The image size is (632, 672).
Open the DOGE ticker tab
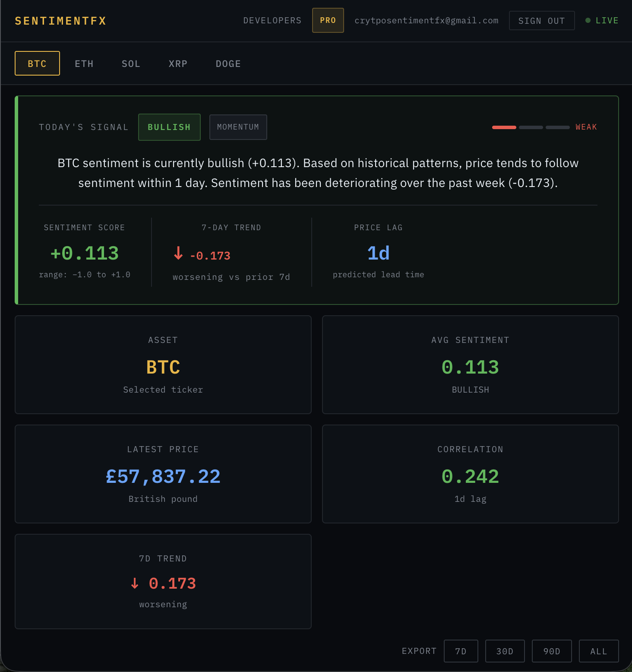228,63
